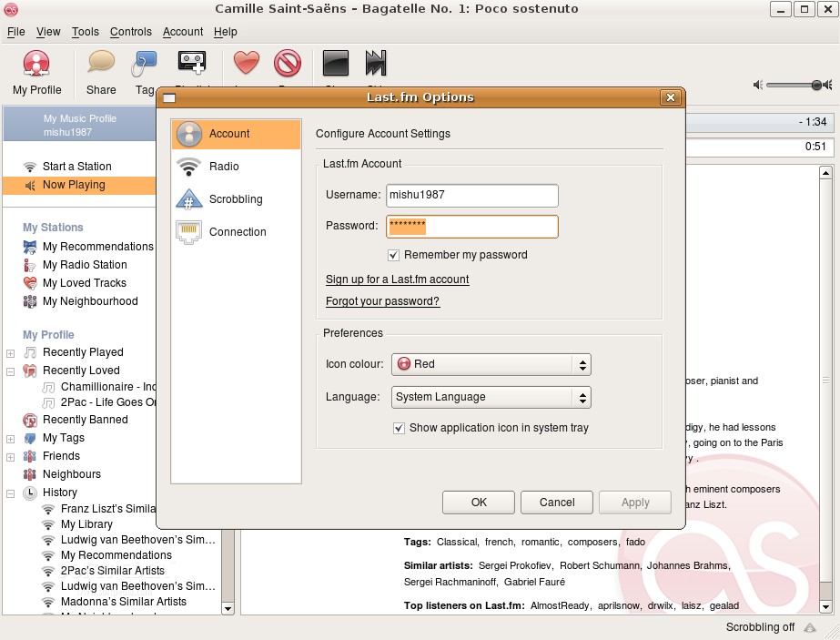Select Now Playing in the sidebar

[x=79, y=185]
